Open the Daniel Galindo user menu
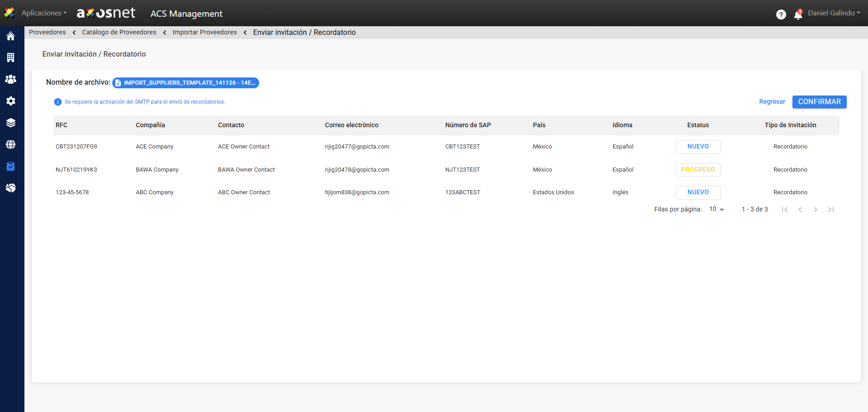The height and width of the screenshot is (412, 868). (x=834, y=13)
